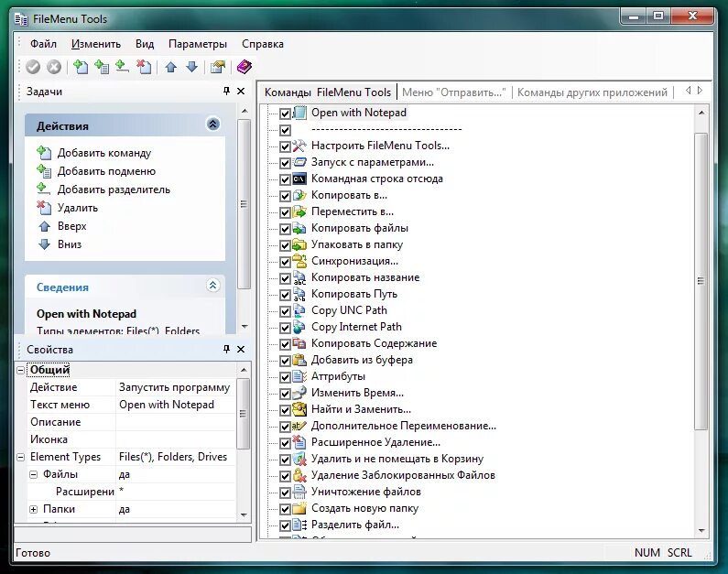Click icon beside Уничтожение файлов
Image resolution: width=728 pixels, height=574 pixels.
click(299, 492)
